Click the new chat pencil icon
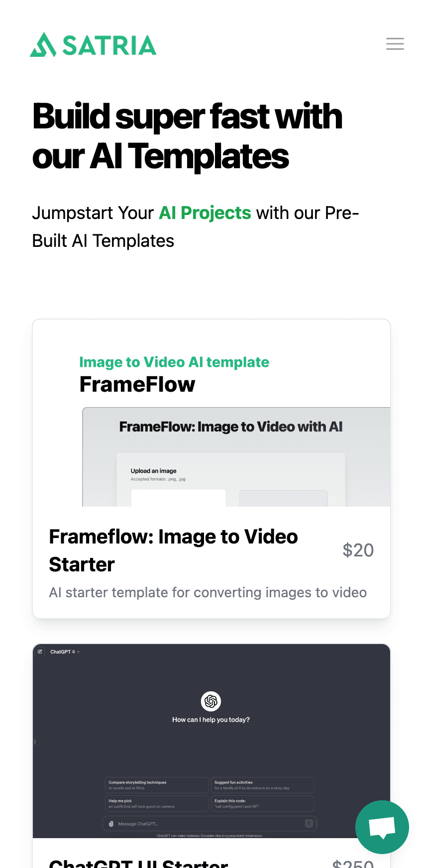423x868 pixels. pos(40,651)
